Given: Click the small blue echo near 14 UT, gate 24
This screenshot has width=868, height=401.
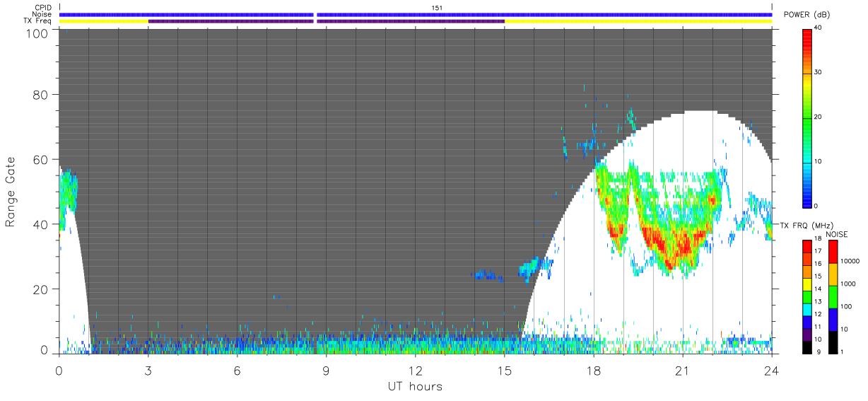Looking at the screenshot, I should (x=488, y=275).
